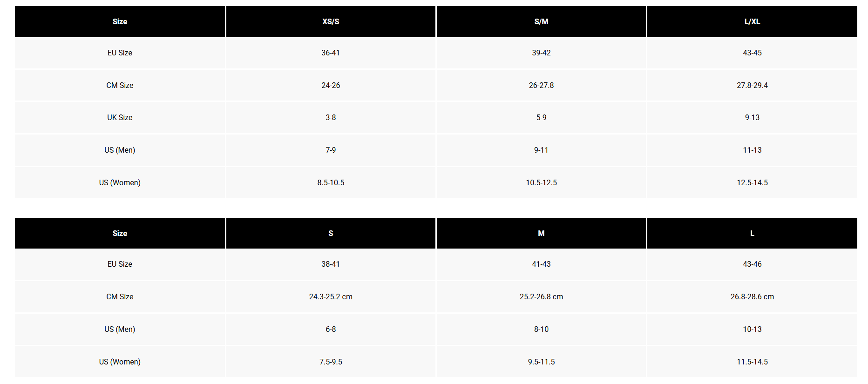This screenshot has width=868, height=384.
Task: Select the S/M column header
Action: [x=541, y=21]
